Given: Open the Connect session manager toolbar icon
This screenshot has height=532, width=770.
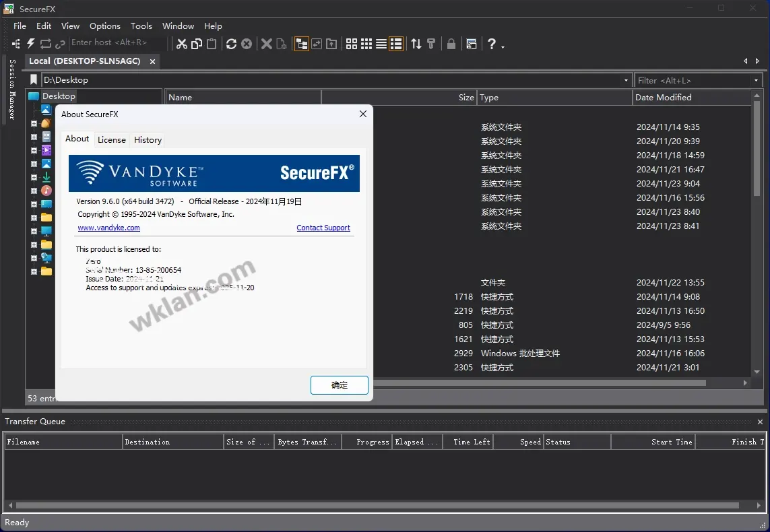Looking at the screenshot, I should [x=16, y=44].
